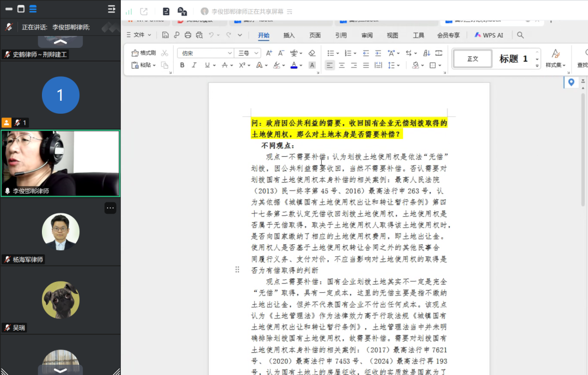This screenshot has height=375, width=588.
Task: Click the Increase Indent icon
Action: pos(378,53)
